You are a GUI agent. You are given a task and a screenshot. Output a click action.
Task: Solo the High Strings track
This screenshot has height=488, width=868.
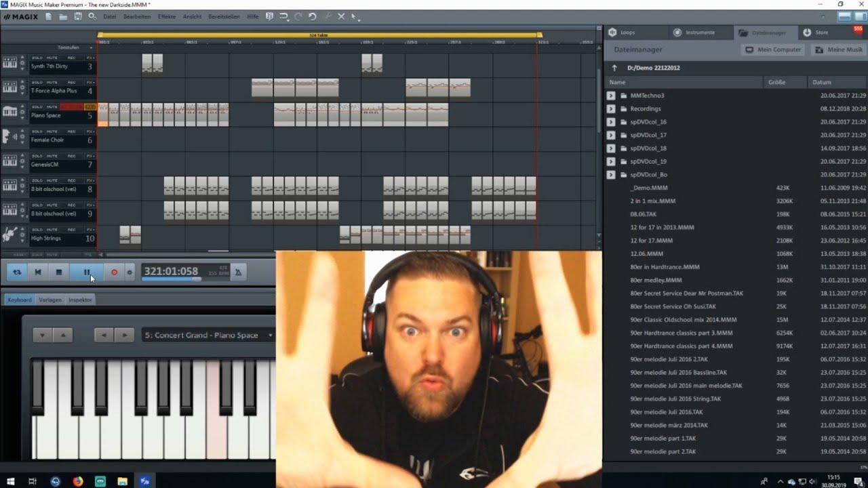[x=37, y=230]
